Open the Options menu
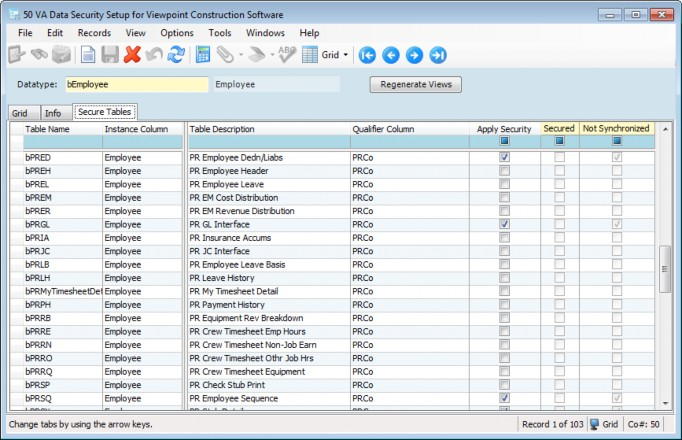The image size is (682, 440). click(177, 33)
